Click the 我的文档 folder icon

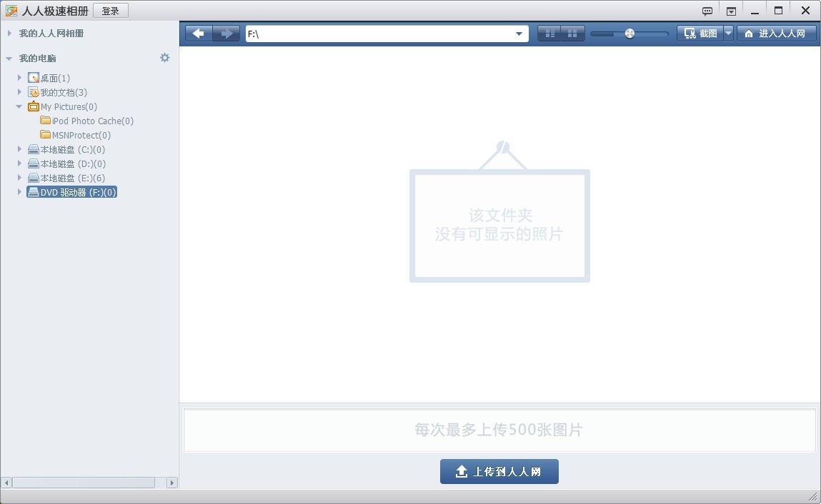[x=34, y=92]
